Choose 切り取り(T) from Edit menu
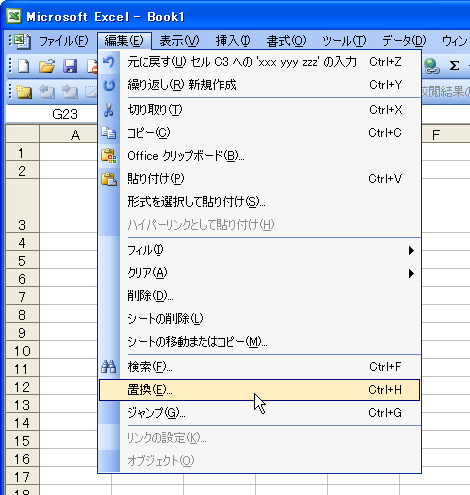Screen dimensions: 470x495 tap(260, 110)
